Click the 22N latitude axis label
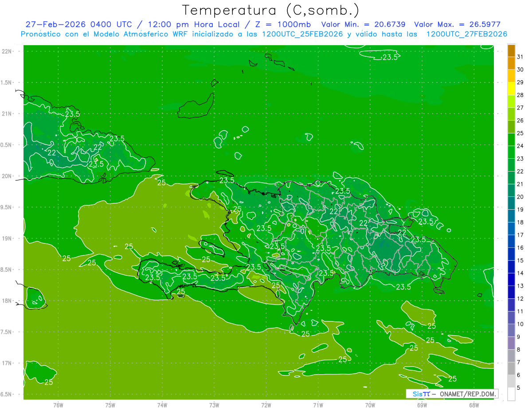The height and width of the screenshot is (411, 532). coord(7,51)
